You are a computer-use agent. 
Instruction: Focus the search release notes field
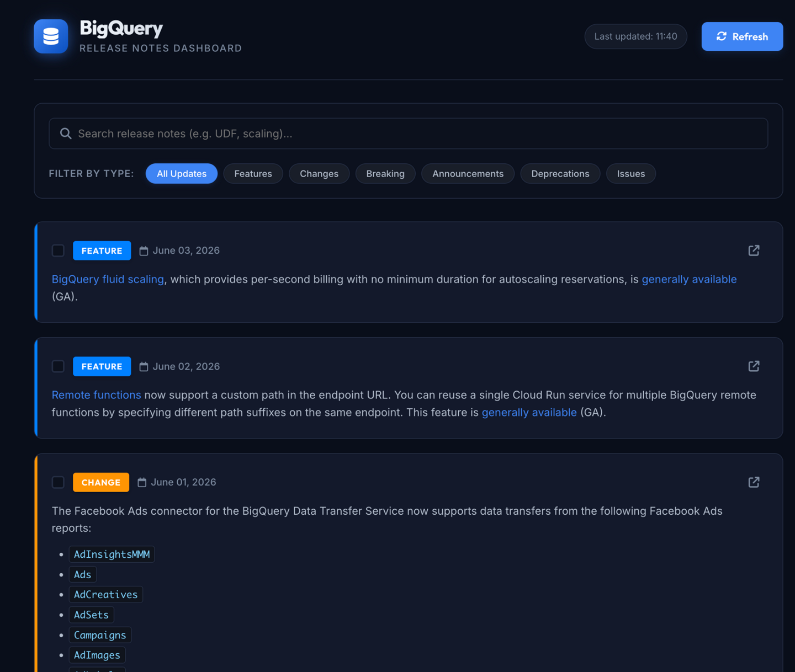tap(409, 134)
